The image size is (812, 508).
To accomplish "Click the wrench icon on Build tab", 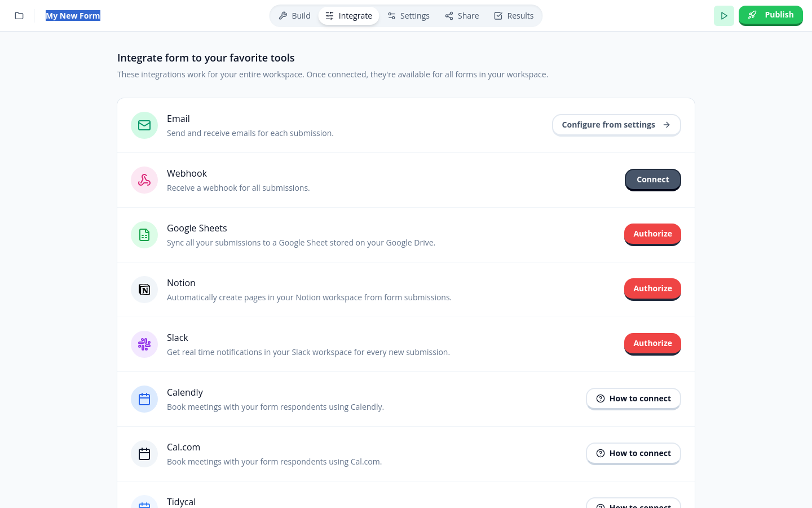I will [283, 16].
